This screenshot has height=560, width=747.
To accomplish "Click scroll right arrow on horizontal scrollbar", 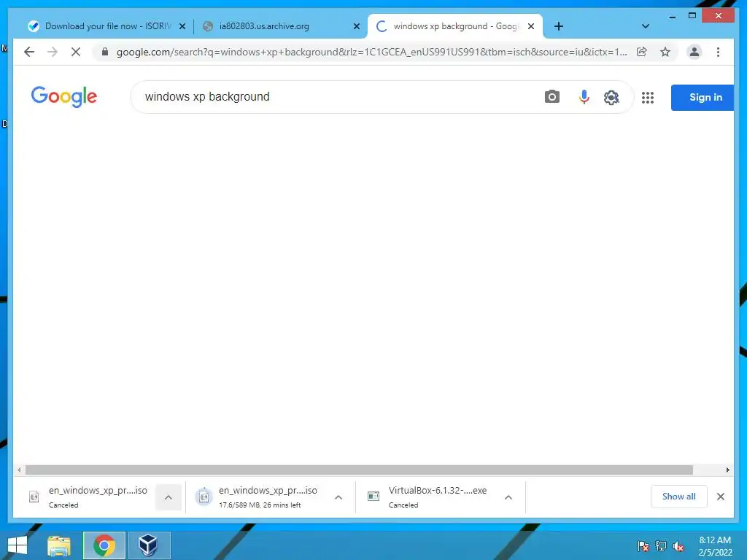I will (727, 470).
